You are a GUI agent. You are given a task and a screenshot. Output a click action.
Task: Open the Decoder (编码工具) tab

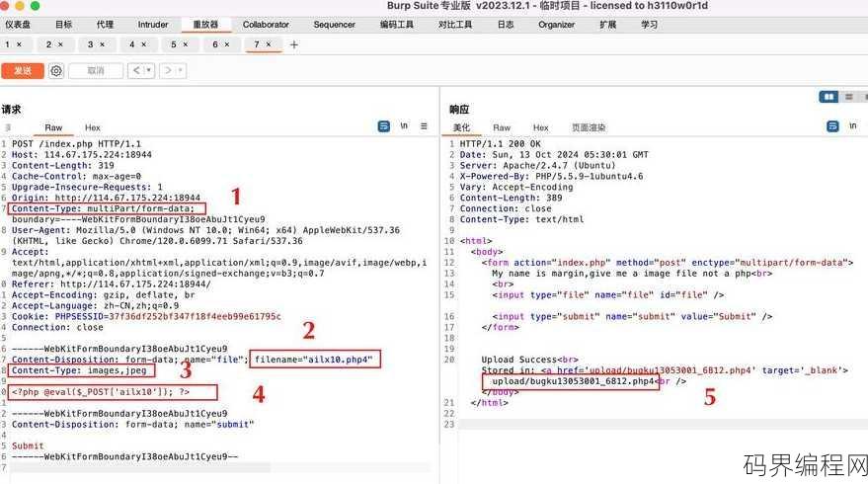[x=396, y=25]
